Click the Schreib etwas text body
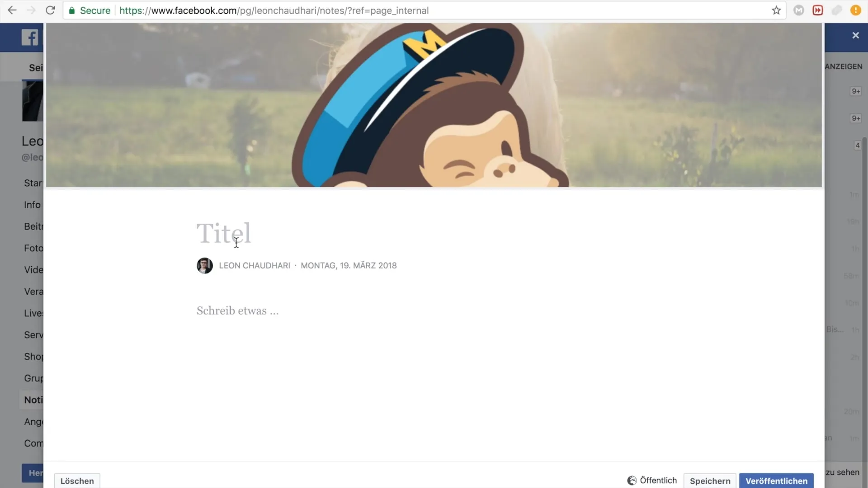Image resolution: width=868 pixels, height=488 pixels. [237, 311]
